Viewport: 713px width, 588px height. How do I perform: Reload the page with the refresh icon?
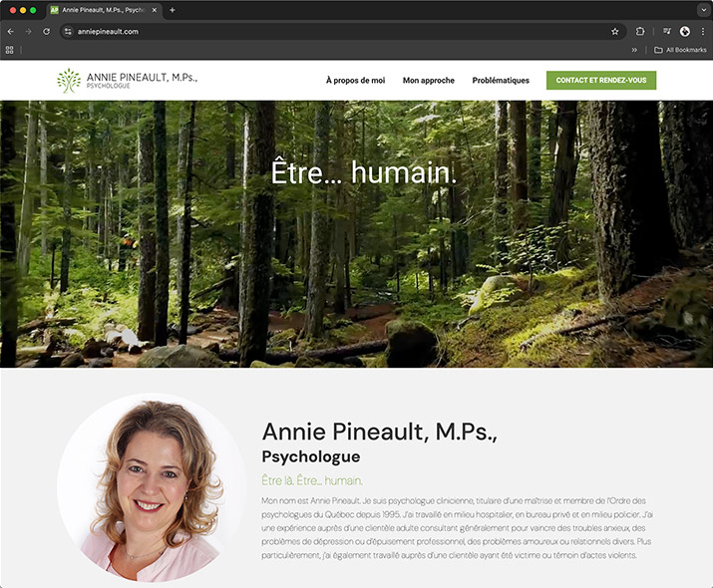[47, 31]
